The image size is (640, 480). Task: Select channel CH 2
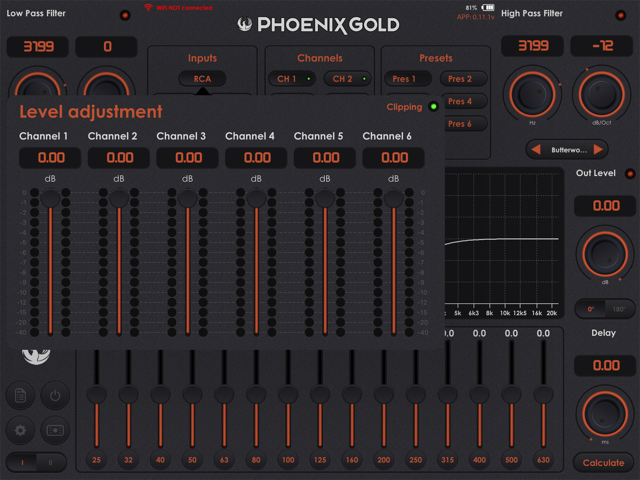(x=347, y=79)
